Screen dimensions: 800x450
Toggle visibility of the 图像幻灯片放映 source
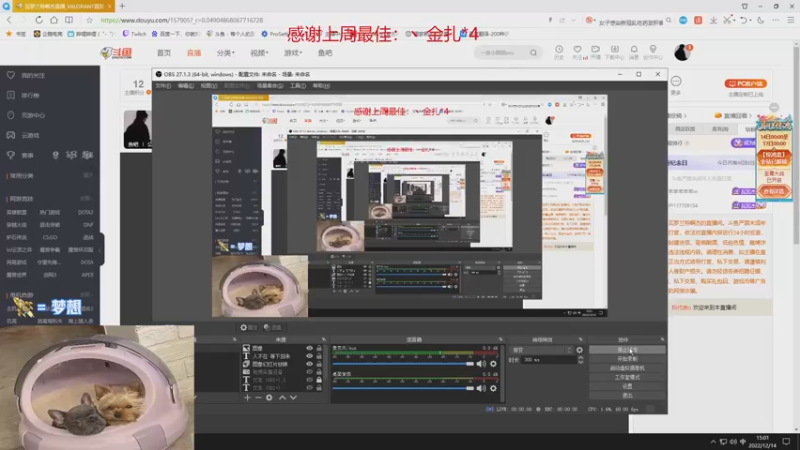[309, 364]
